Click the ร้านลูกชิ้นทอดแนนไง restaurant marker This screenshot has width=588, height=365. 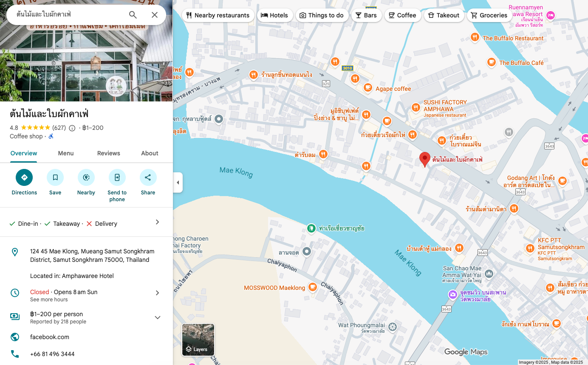pos(254,75)
